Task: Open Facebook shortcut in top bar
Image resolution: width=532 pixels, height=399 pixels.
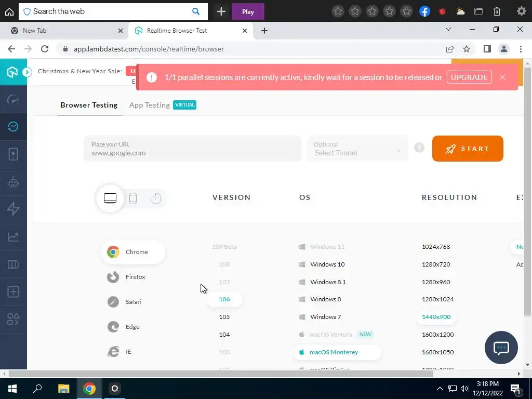Action: click(x=424, y=11)
